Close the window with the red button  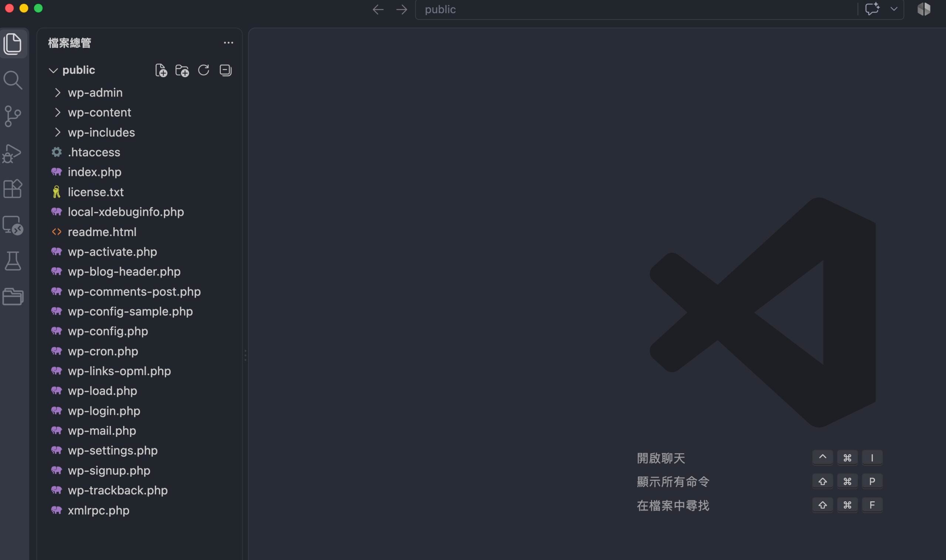[x=10, y=8]
